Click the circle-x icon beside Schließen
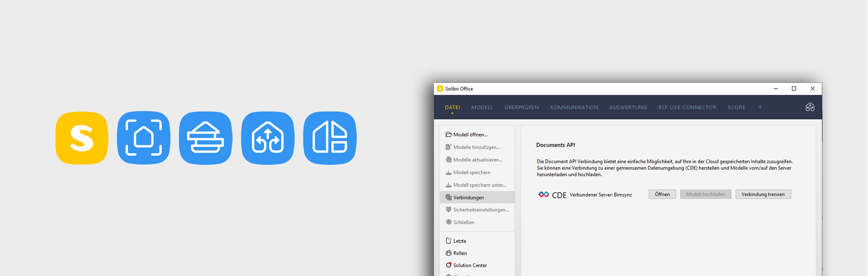This screenshot has height=276, width=868. point(449,222)
